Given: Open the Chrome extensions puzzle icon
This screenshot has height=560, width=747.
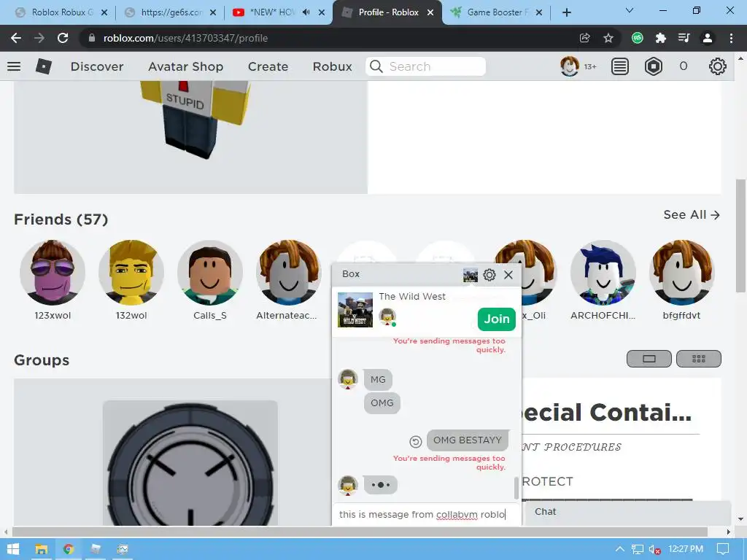Looking at the screenshot, I should 660,38.
